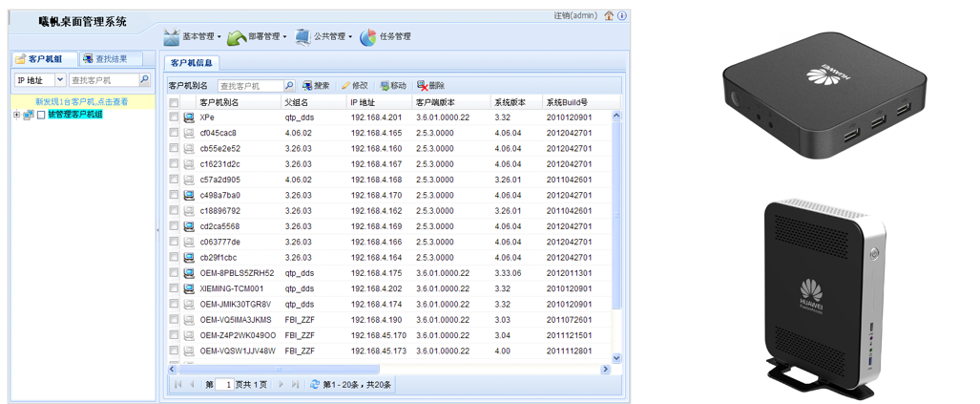Screen dimensions: 980x404
Task: Click the computer icon of row c498a7ba0
Action: (189, 195)
